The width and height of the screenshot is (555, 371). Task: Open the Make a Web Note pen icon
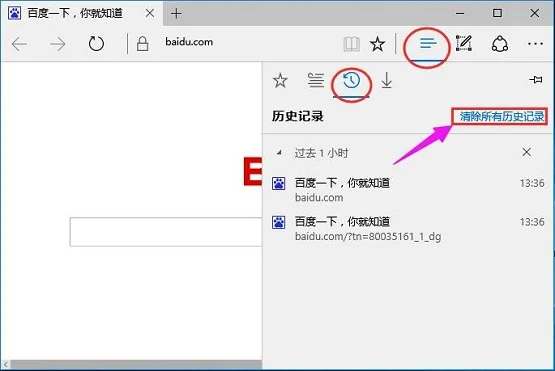click(464, 43)
